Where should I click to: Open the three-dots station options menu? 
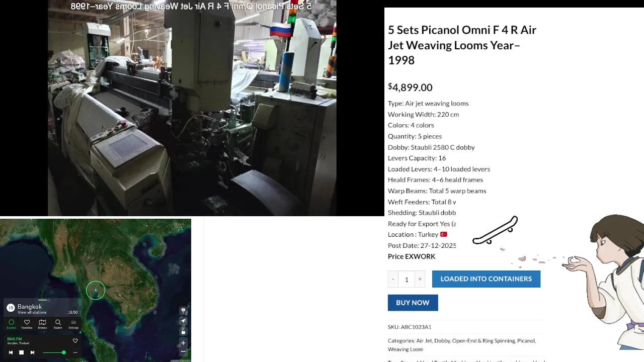click(x=75, y=352)
